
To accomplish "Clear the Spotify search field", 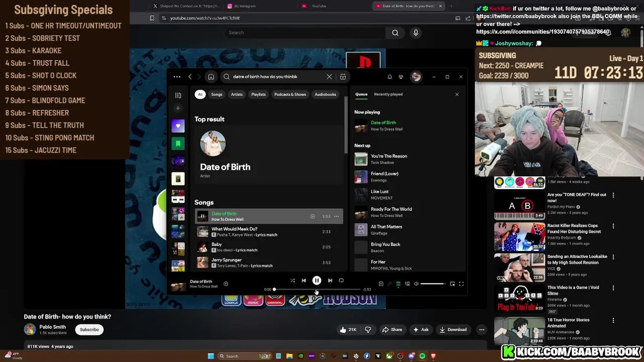I will (329, 77).
